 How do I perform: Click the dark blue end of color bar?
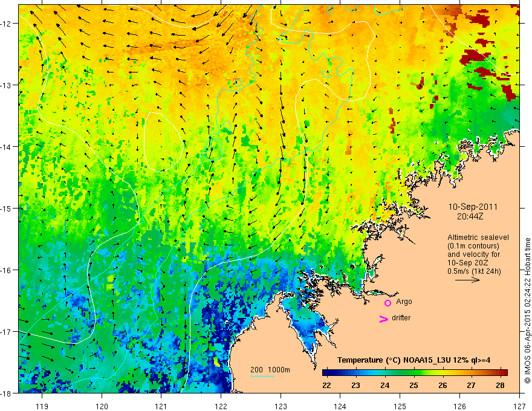325,372
